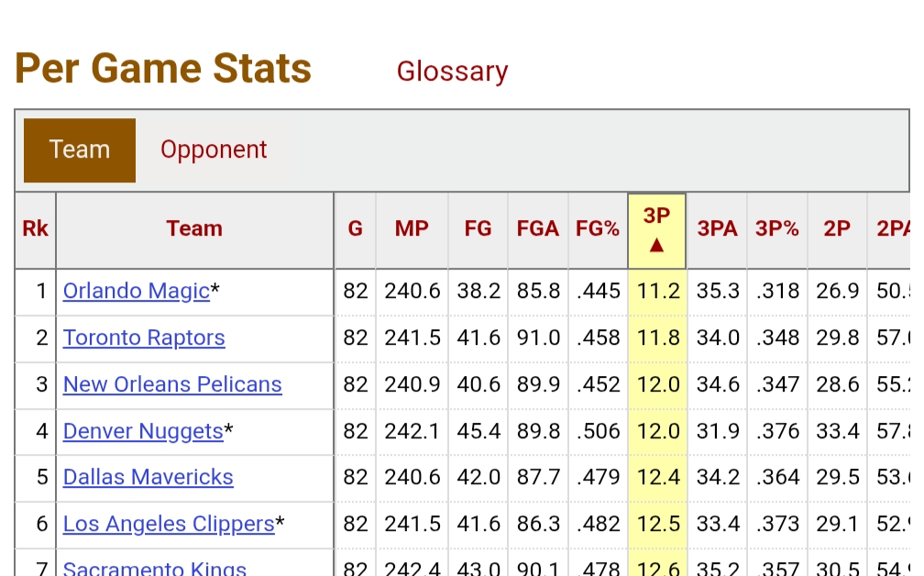Open the Glossary link

(452, 72)
